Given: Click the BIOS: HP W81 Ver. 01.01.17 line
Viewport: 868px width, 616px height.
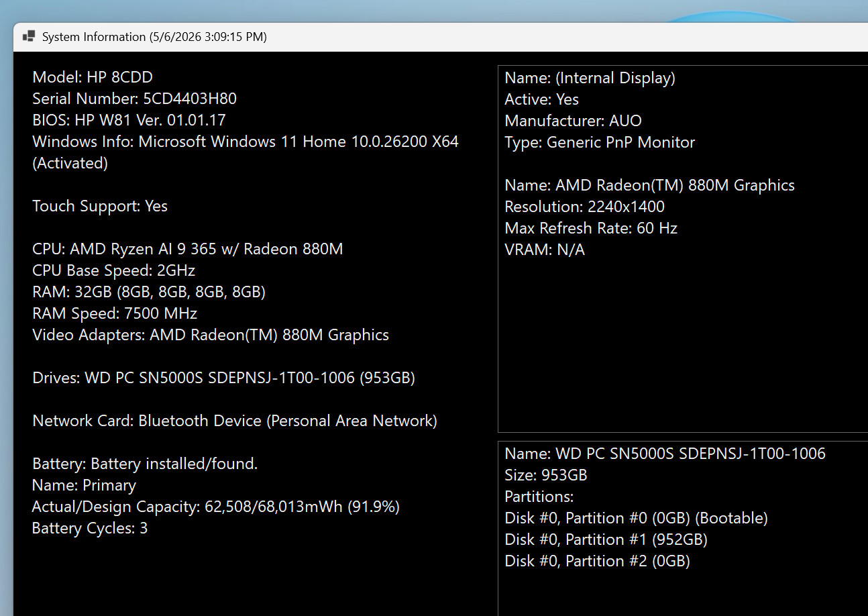Looking at the screenshot, I should (x=129, y=120).
